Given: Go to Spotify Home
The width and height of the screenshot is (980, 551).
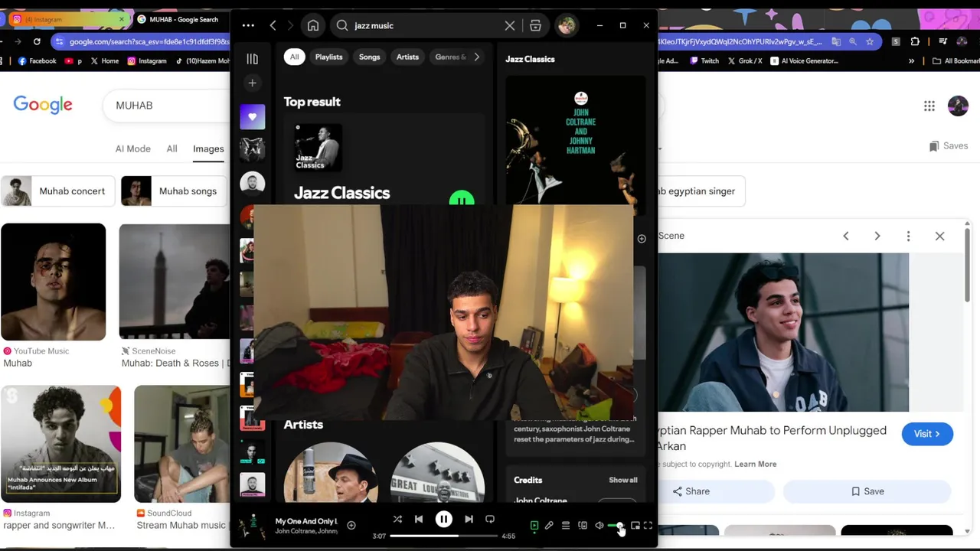Looking at the screenshot, I should [x=313, y=25].
